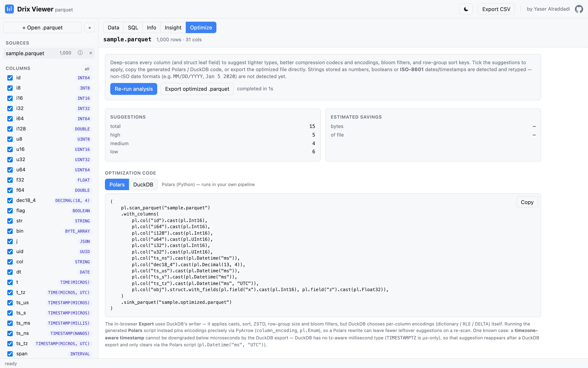Click the 'high' suggestions row
The height and width of the screenshot is (368, 588).
tap(213, 135)
